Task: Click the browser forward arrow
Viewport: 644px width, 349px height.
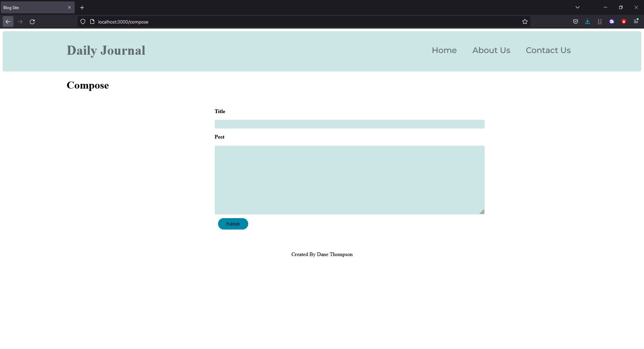Action: click(20, 22)
